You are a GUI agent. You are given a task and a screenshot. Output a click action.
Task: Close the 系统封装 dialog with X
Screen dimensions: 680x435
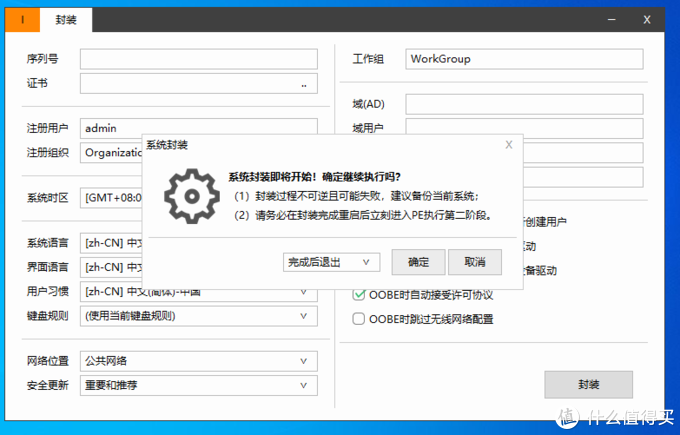(x=508, y=145)
